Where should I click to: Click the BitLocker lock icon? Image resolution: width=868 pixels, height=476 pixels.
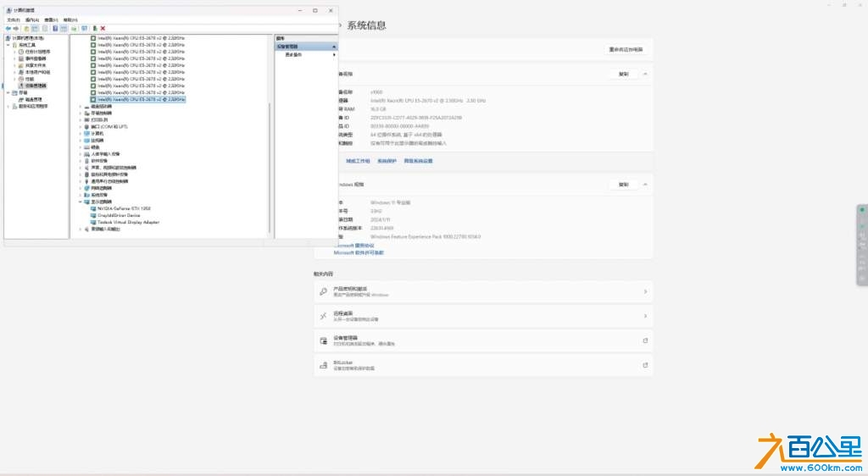click(x=323, y=365)
